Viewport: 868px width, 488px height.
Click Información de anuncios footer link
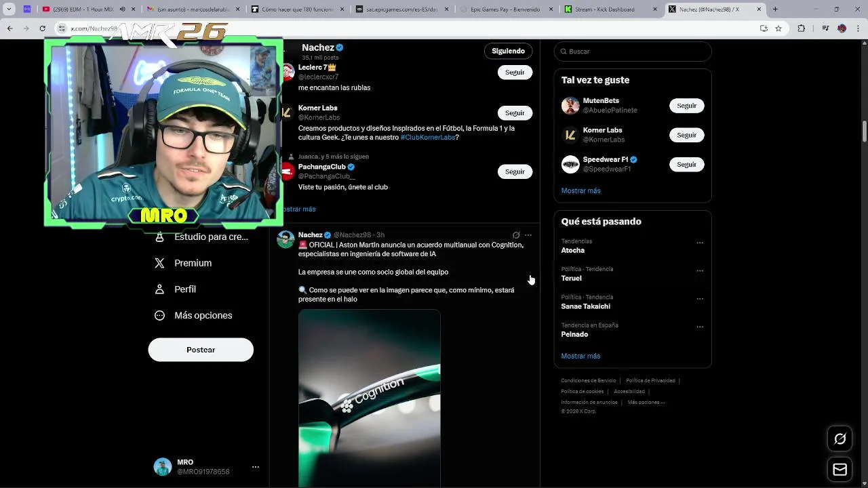point(589,403)
